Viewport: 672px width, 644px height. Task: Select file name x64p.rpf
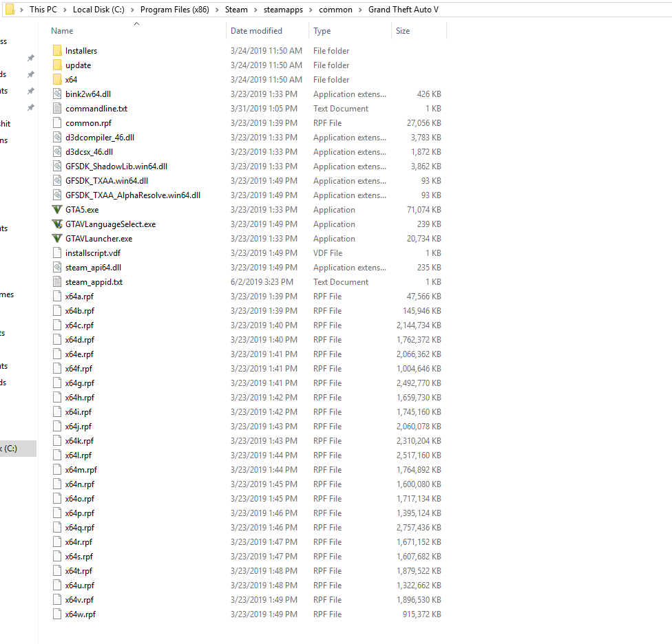[80, 513]
